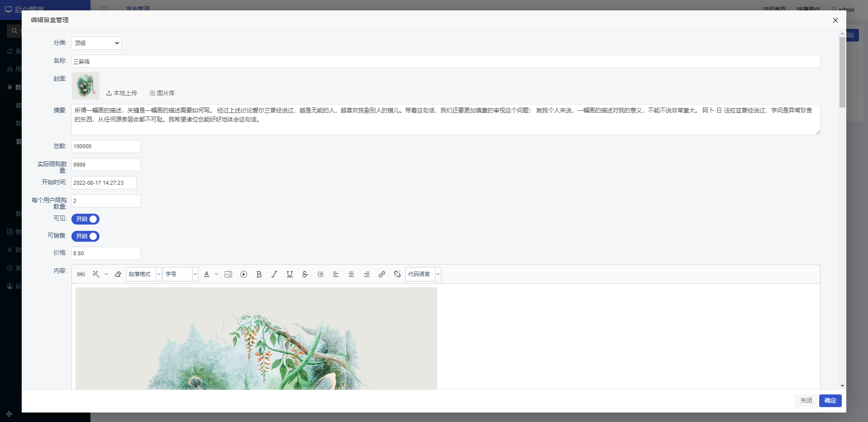Click the clear formatting eraser icon
This screenshot has height=422, width=868.
[x=118, y=274]
